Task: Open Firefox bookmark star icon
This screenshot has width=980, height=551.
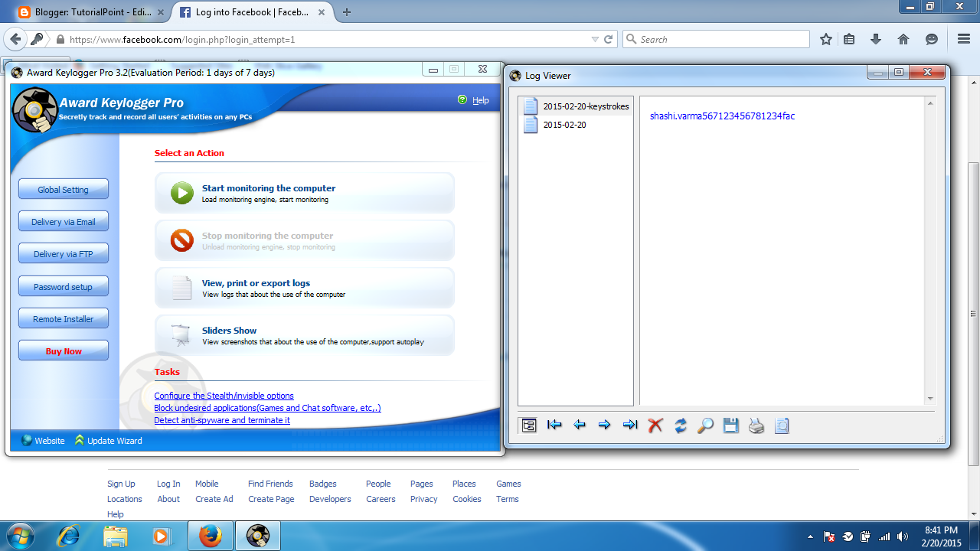Action: click(x=826, y=39)
